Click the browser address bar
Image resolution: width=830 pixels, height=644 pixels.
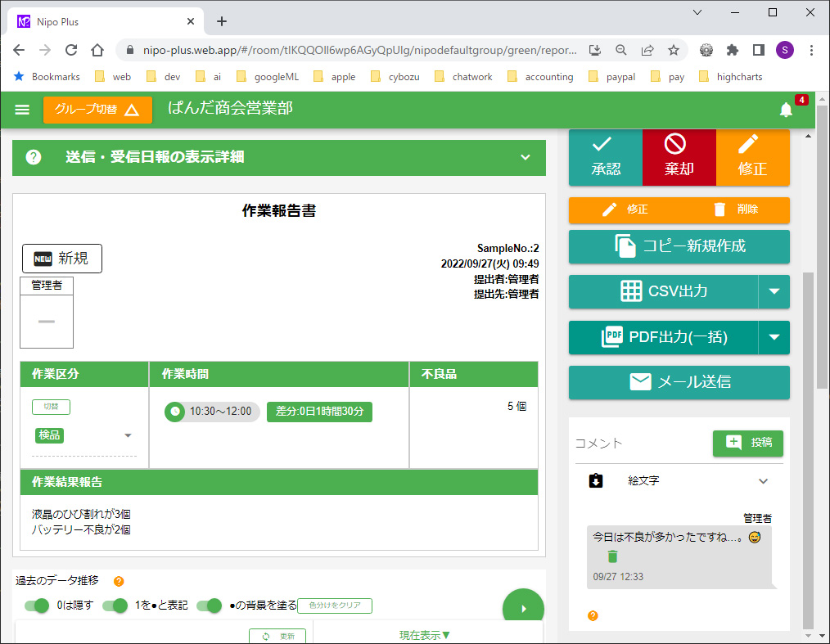coord(352,50)
